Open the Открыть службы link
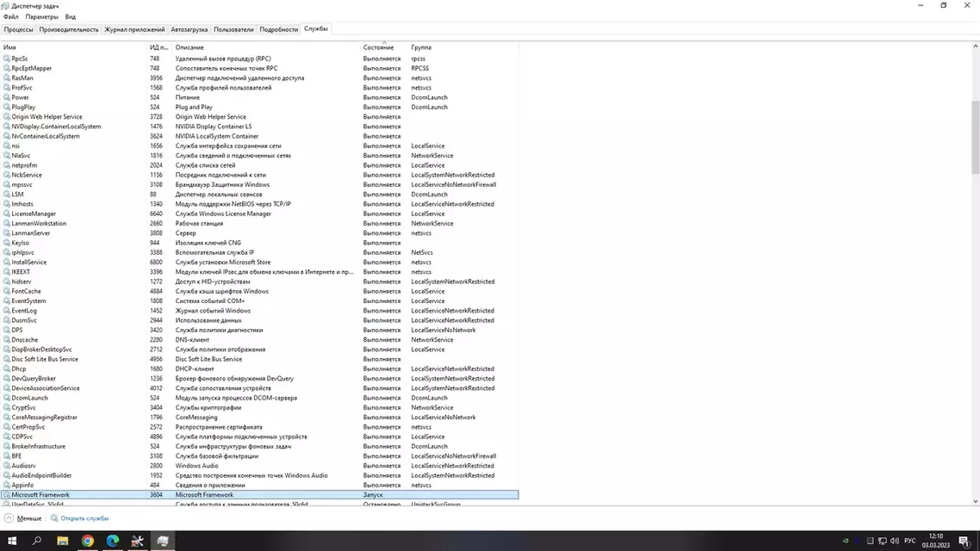This screenshot has height=551, width=980. coord(84,518)
